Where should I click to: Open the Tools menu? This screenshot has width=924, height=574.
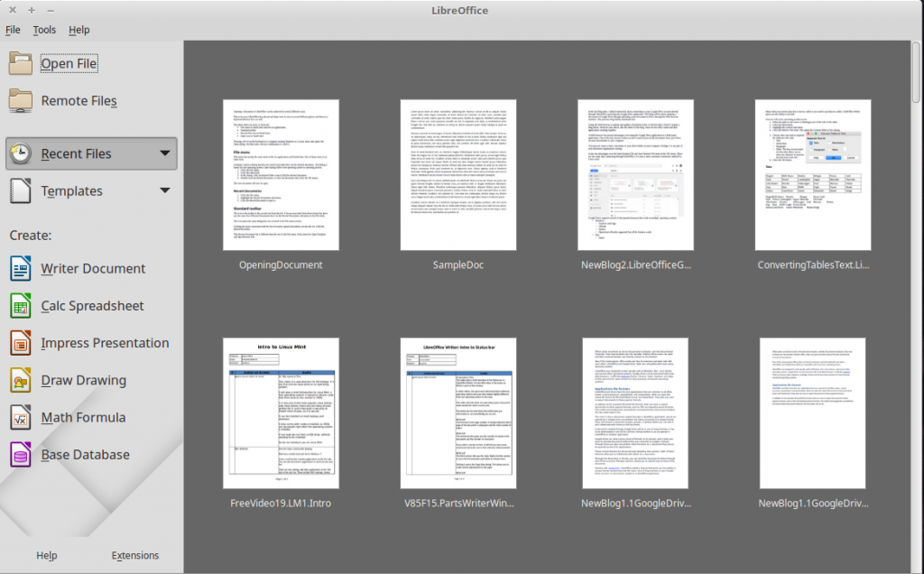(x=44, y=30)
